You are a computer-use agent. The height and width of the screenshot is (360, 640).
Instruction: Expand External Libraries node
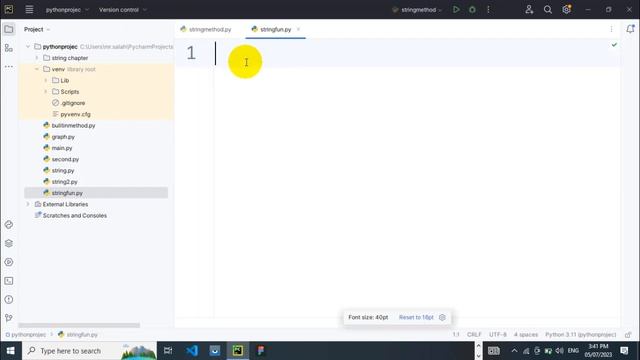coord(28,204)
